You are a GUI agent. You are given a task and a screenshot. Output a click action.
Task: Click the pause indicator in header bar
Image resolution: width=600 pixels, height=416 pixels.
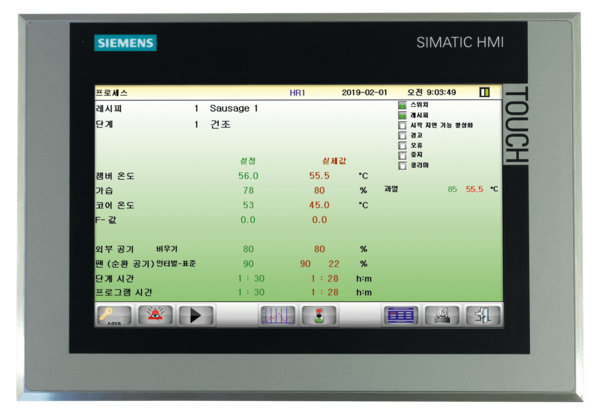[485, 92]
